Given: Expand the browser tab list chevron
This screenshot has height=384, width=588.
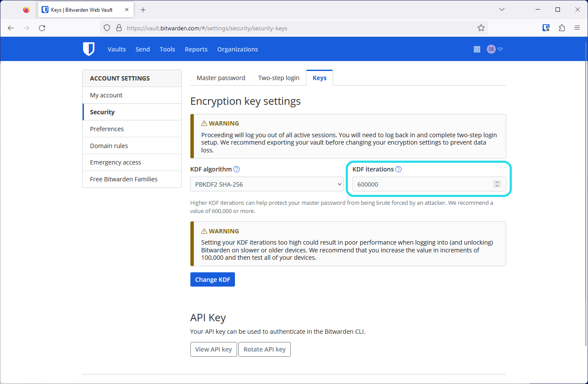Looking at the screenshot, I should coord(501,9).
